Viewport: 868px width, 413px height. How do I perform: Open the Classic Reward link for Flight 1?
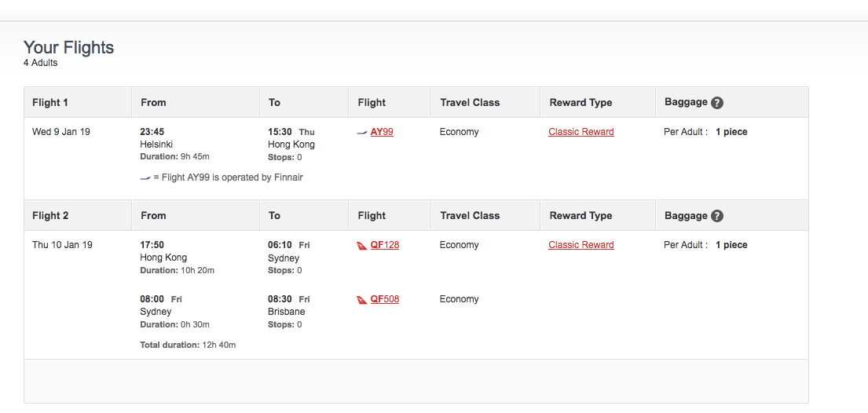pos(581,132)
